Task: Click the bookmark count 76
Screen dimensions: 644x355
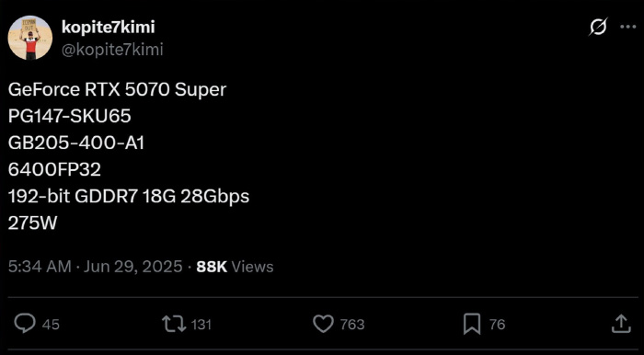Action: 497,325
